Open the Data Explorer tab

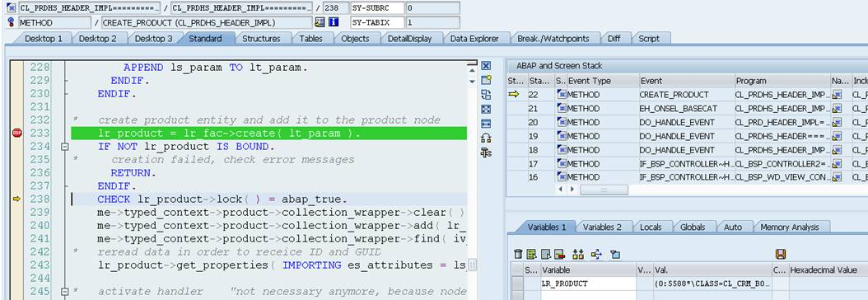click(x=474, y=38)
